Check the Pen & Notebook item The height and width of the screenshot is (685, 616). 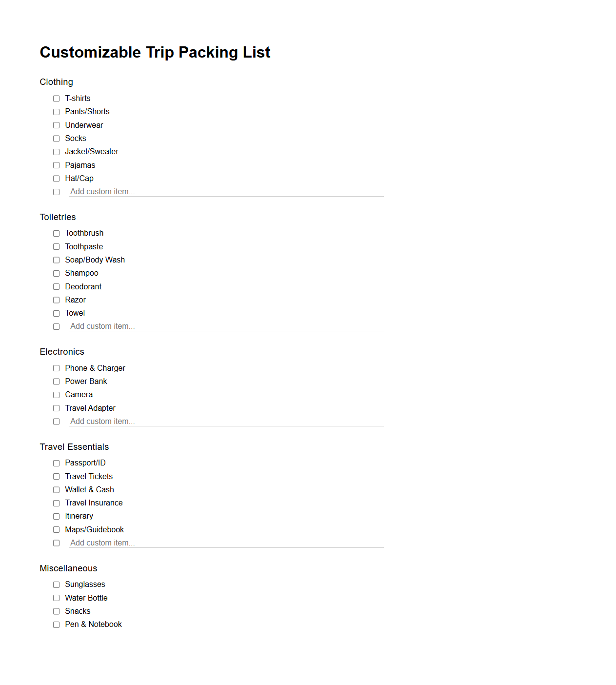point(56,625)
